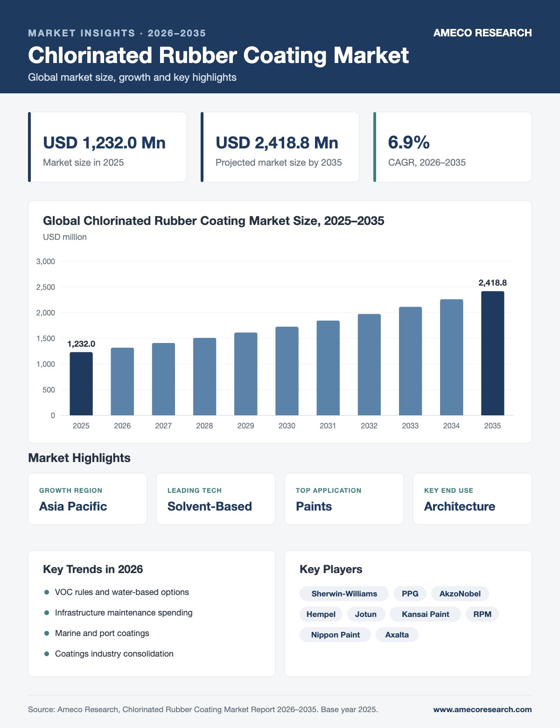Select the Hempel key player chip
Viewport: 560px width, 728px height.
(x=321, y=614)
